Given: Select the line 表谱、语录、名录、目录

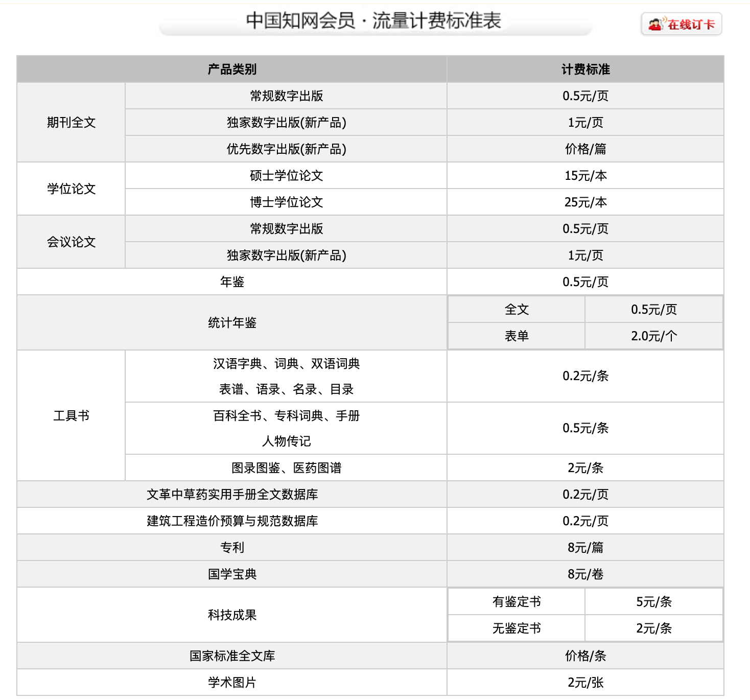Looking at the screenshot, I should pos(286,389).
